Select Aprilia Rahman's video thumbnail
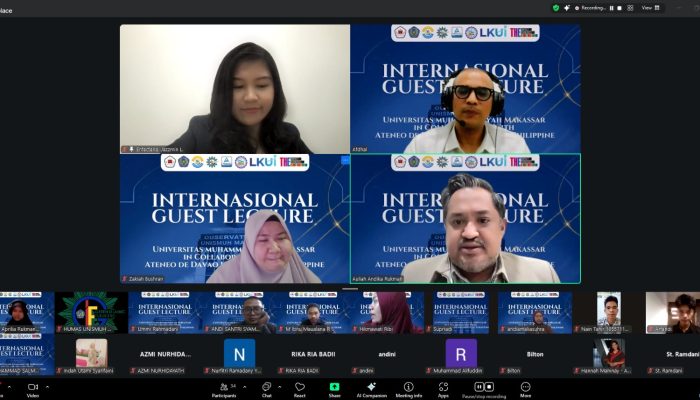The image size is (700, 400). pos(27,312)
